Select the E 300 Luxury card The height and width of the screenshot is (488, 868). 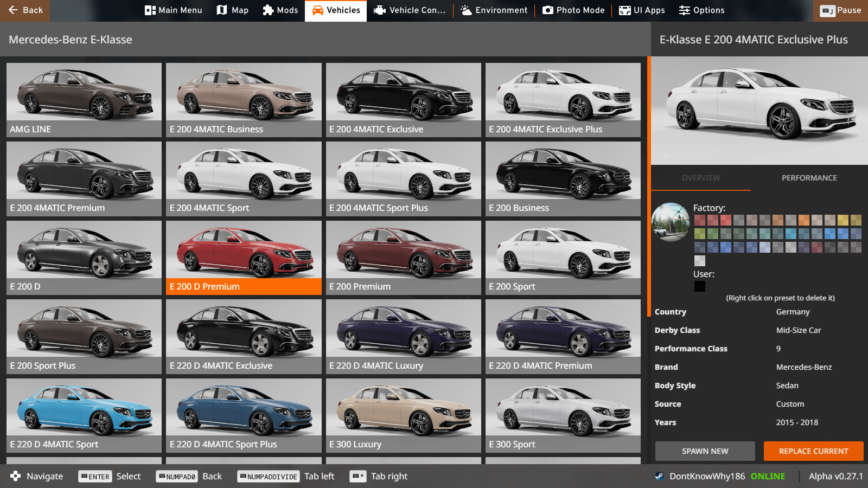coord(404,415)
